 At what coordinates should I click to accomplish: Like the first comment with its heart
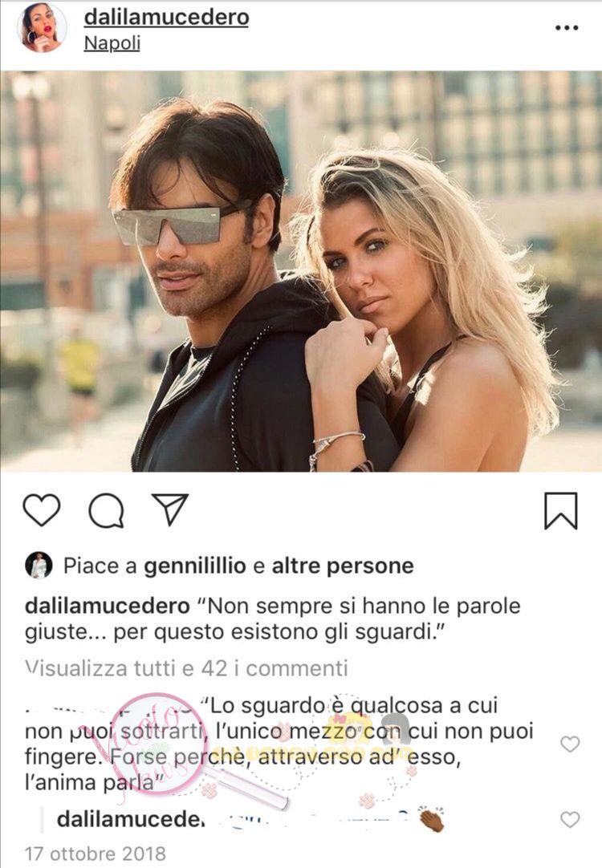(570, 744)
